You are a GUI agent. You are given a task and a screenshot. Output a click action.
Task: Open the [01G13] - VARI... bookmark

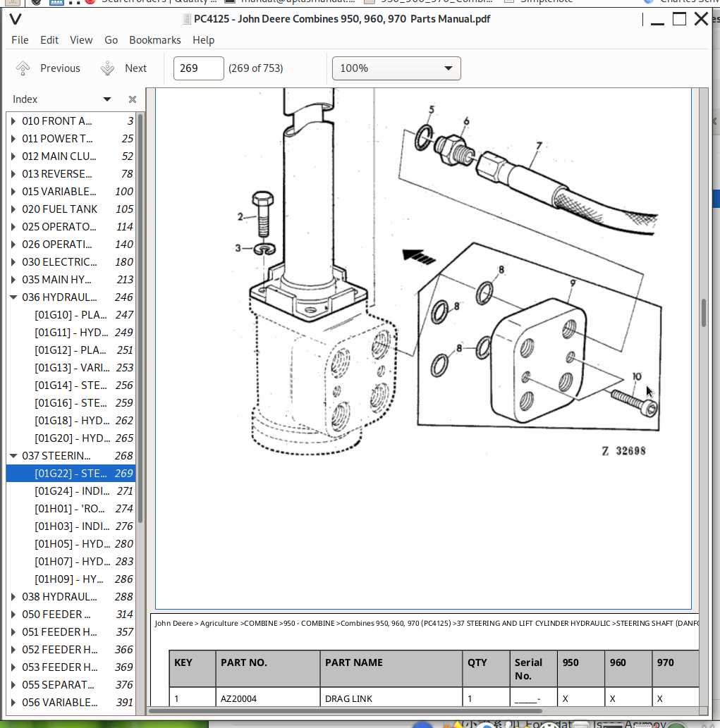pos(71,368)
